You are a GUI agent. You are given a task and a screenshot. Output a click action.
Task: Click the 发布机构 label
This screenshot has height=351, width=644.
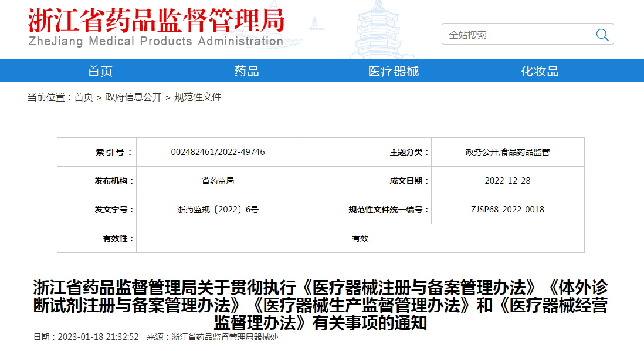click(x=114, y=181)
